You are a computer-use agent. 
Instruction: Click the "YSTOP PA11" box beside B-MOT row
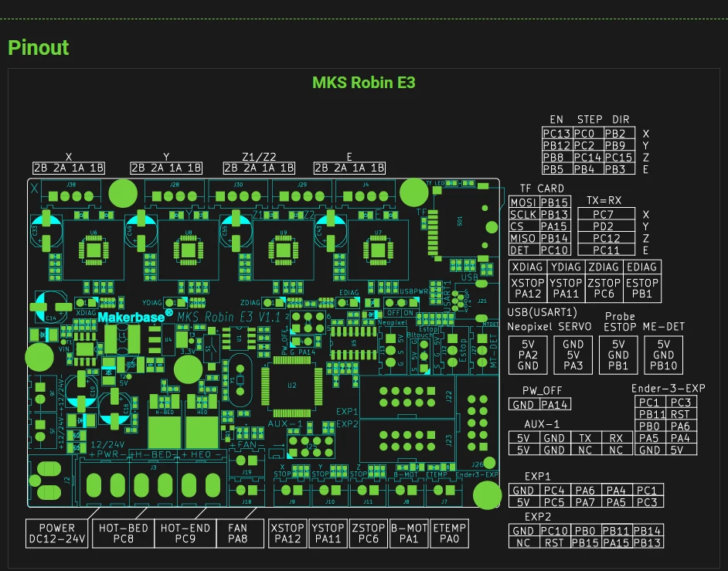(328, 533)
